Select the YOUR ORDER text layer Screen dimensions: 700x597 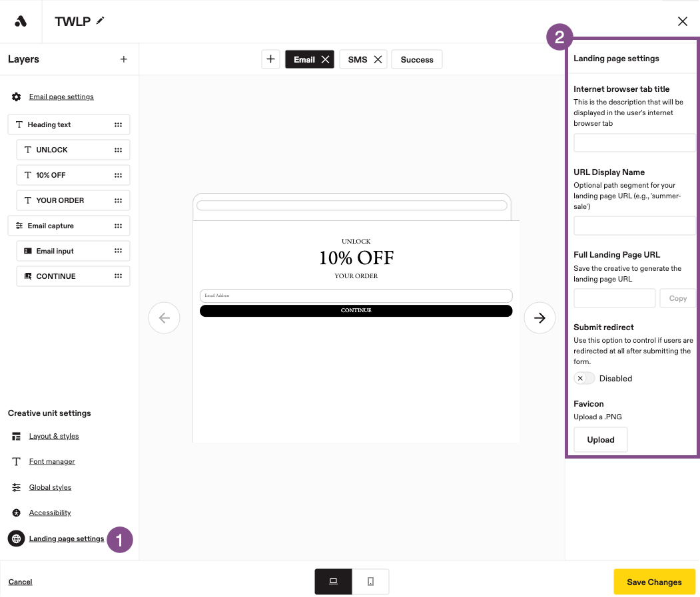73,200
